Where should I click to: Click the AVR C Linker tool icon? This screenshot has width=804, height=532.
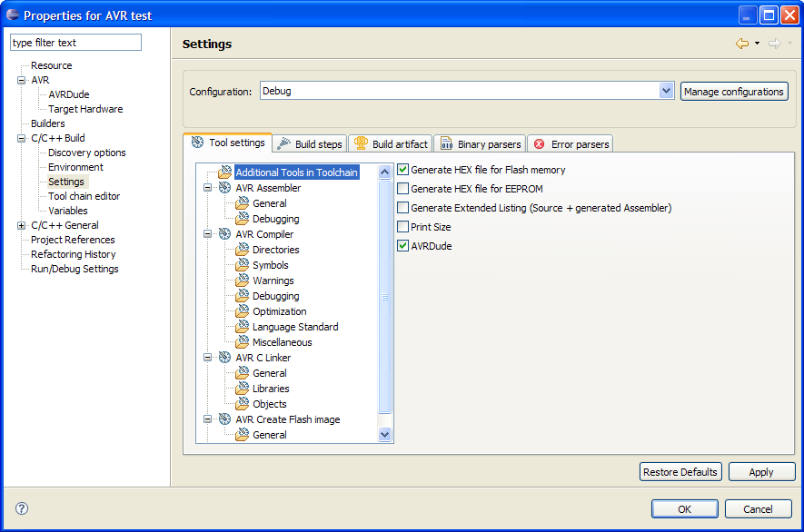pos(224,358)
